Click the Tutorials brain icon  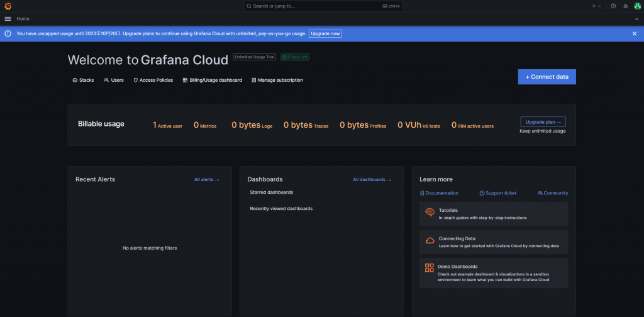430,213
